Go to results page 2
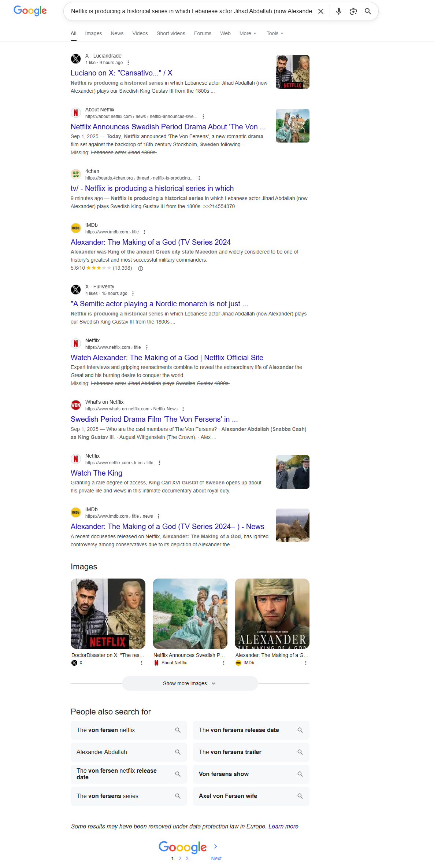Screen dimensions: 434x868 point(180,858)
